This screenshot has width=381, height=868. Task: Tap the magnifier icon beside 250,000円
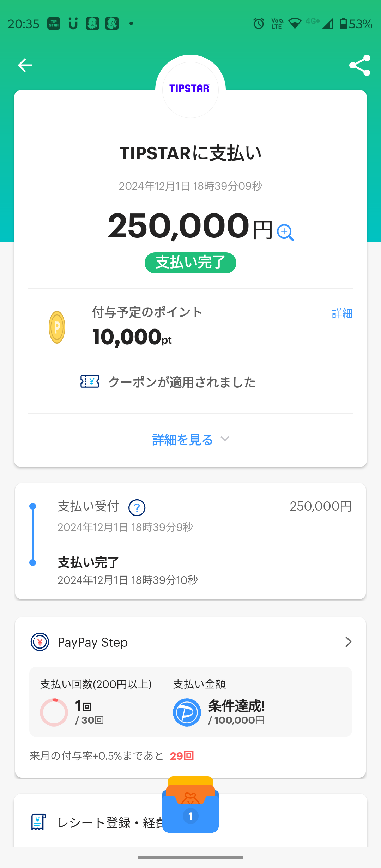285,233
